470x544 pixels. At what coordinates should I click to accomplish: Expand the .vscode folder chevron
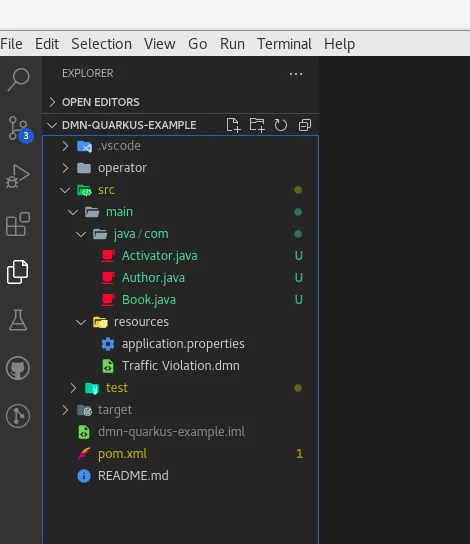click(x=65, y=146)
